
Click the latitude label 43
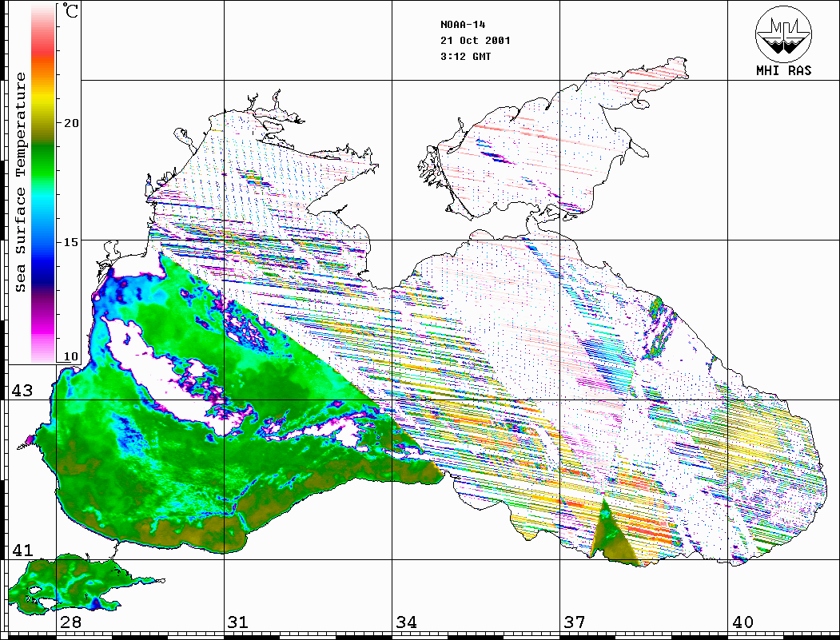point(22,391)
